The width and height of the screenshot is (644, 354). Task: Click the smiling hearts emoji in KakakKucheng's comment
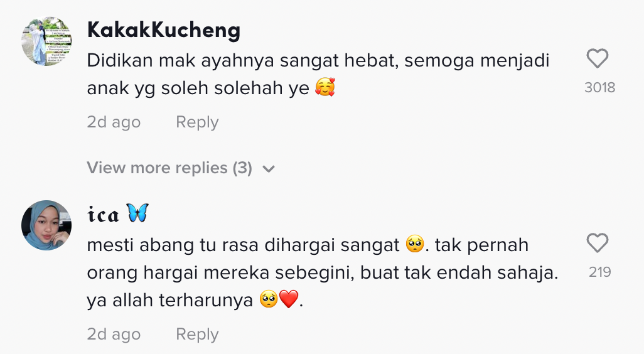pyautogui.click(x=325, y=88)
